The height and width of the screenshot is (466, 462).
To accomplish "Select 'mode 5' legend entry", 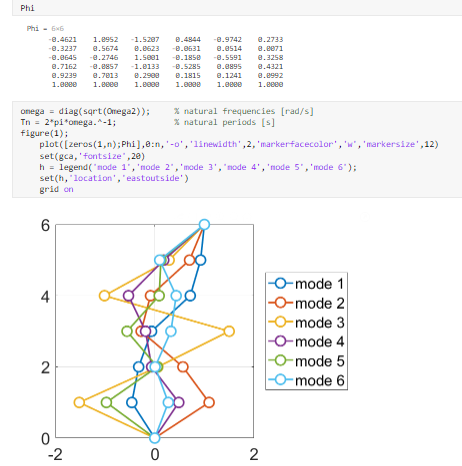I will 306,361.
